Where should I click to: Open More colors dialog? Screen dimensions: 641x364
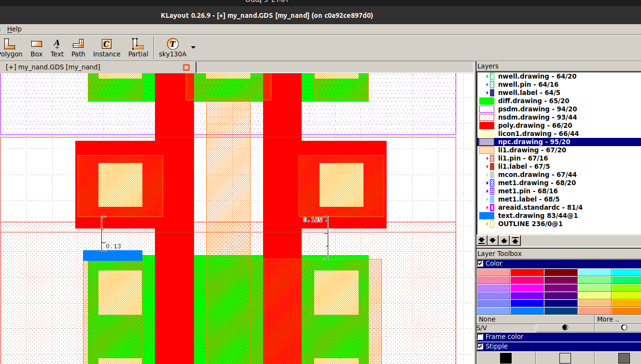pos(618,319)
